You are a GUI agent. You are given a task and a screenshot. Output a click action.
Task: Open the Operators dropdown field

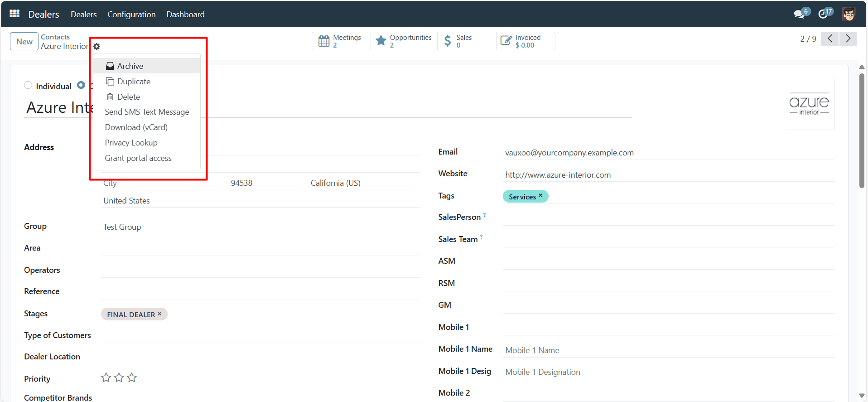[261, 270]
